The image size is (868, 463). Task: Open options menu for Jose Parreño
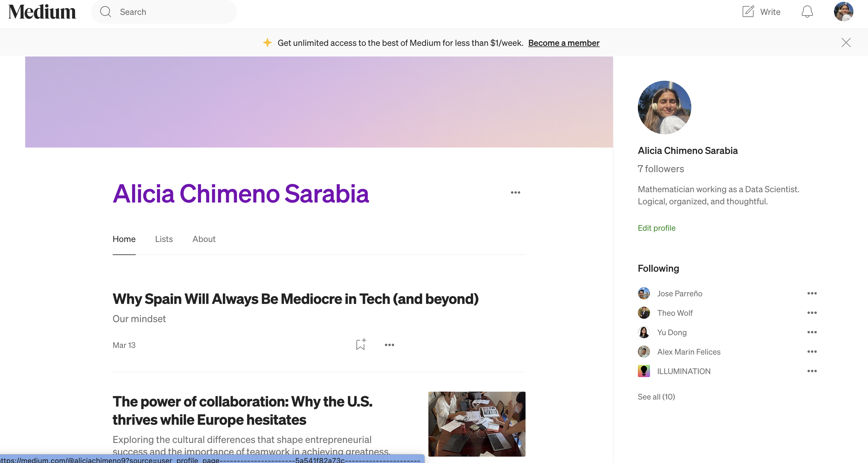pos(812,293)
